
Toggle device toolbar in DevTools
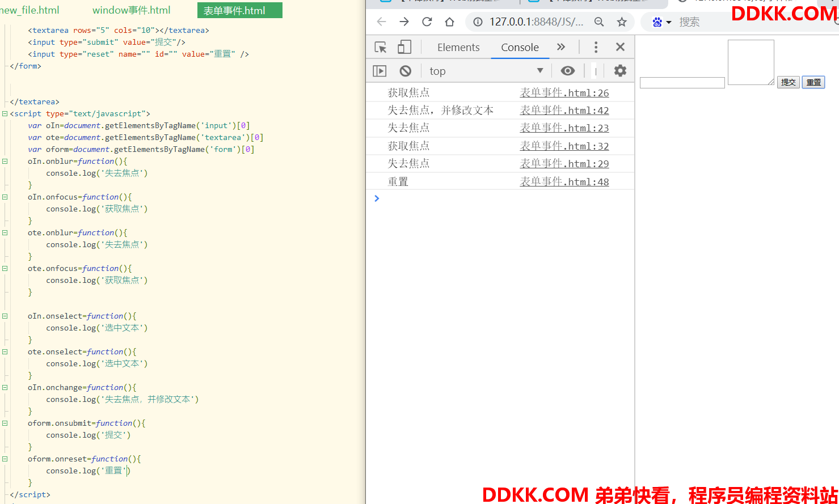point(404,47)
